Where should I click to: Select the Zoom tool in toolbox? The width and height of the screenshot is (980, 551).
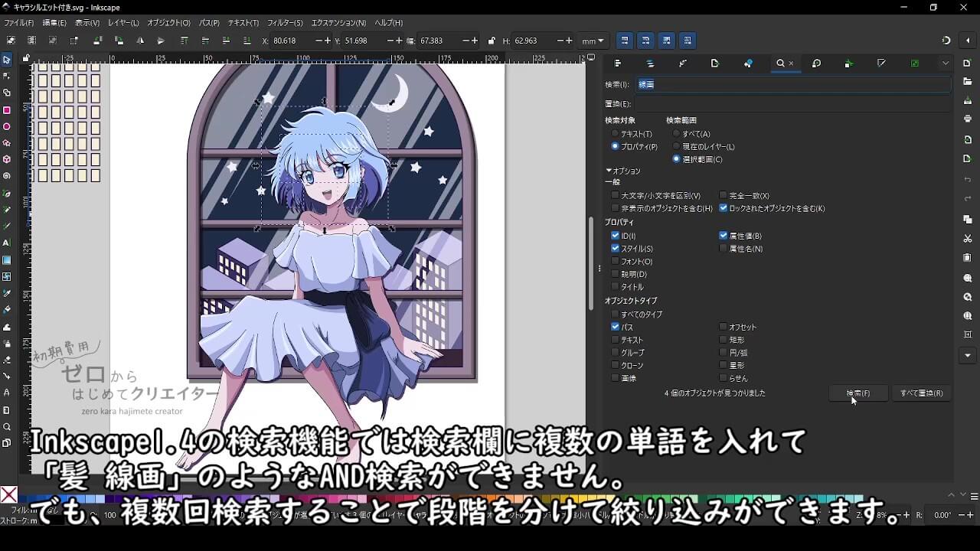[x=7, y=427]
